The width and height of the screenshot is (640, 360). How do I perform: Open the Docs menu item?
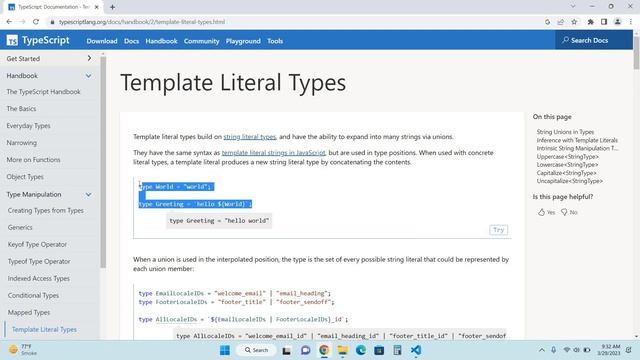131,41
